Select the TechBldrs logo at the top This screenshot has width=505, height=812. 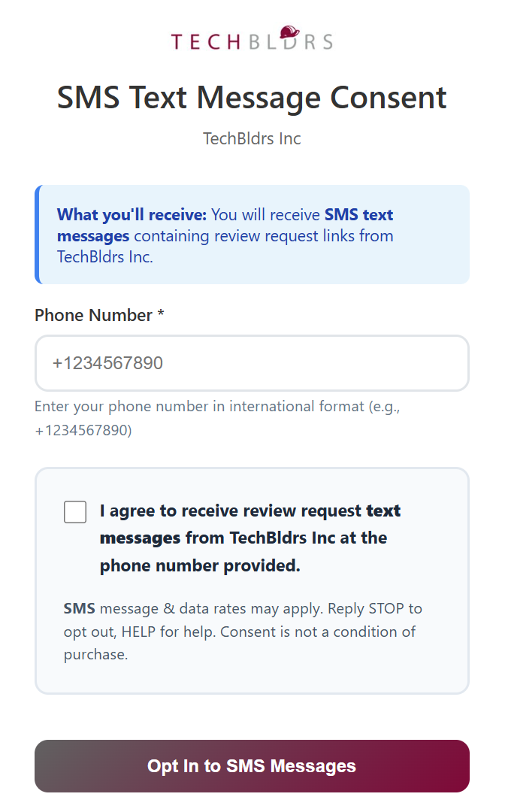pos(252,39)
